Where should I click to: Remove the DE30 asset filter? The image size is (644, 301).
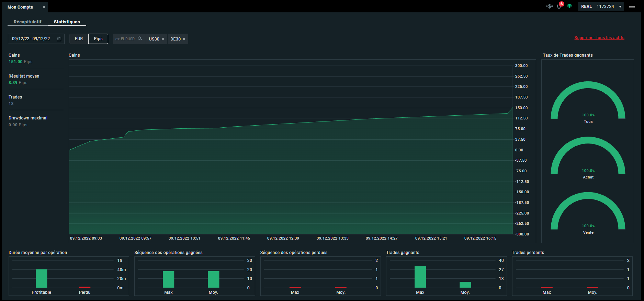[184, 39]
